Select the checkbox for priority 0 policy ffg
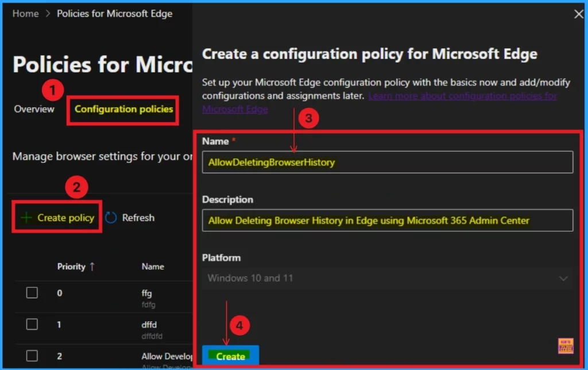The image size is (588, 370). click(x=32, y=293)
